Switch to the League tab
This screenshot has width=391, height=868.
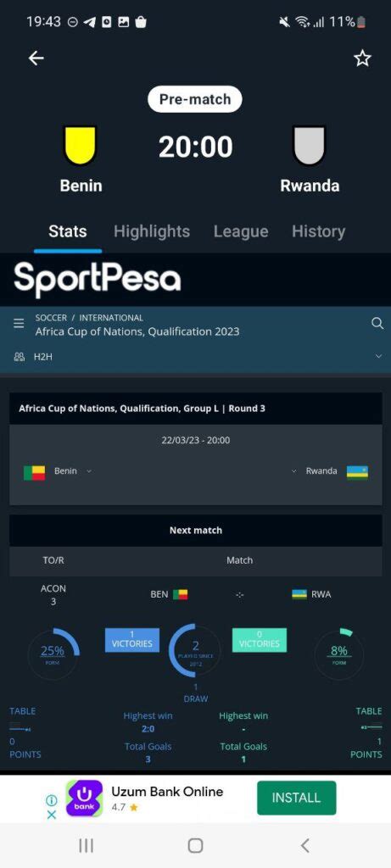pyautogui.click(x=241, y=231)
